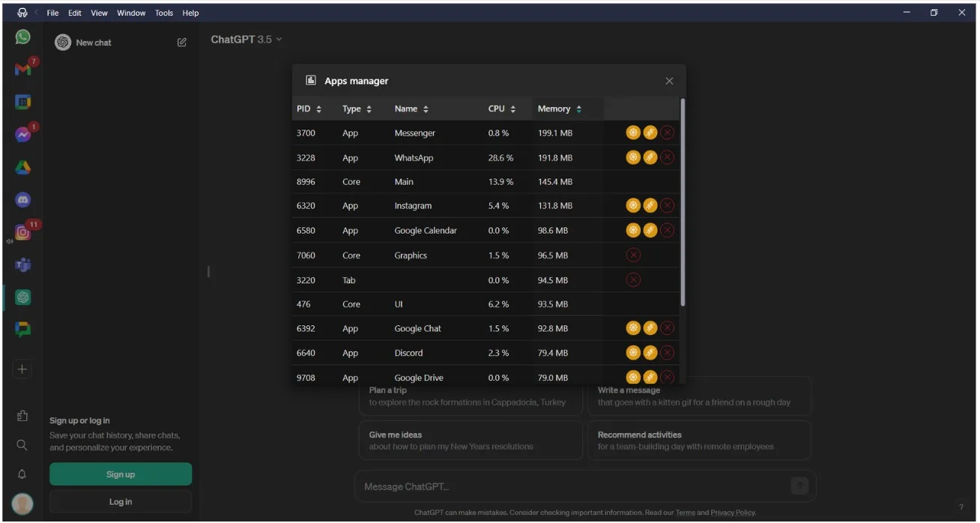
Task: Open Microsoft Teams from the sidebar
Action: pos(22,264)
